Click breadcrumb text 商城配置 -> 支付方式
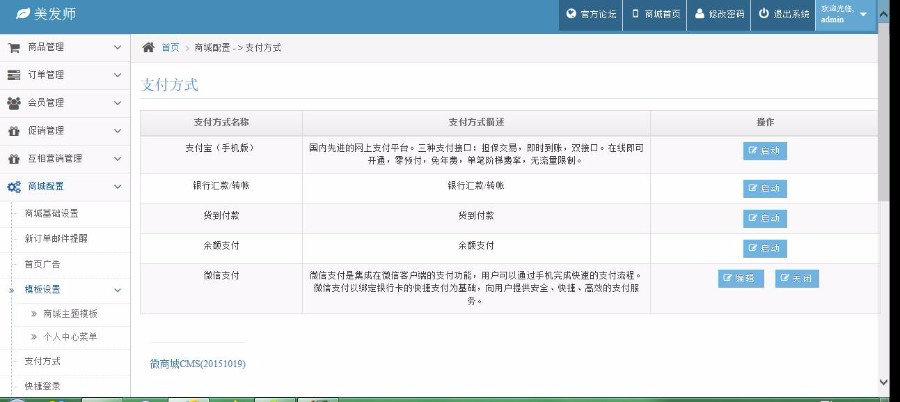 point(238,48)
